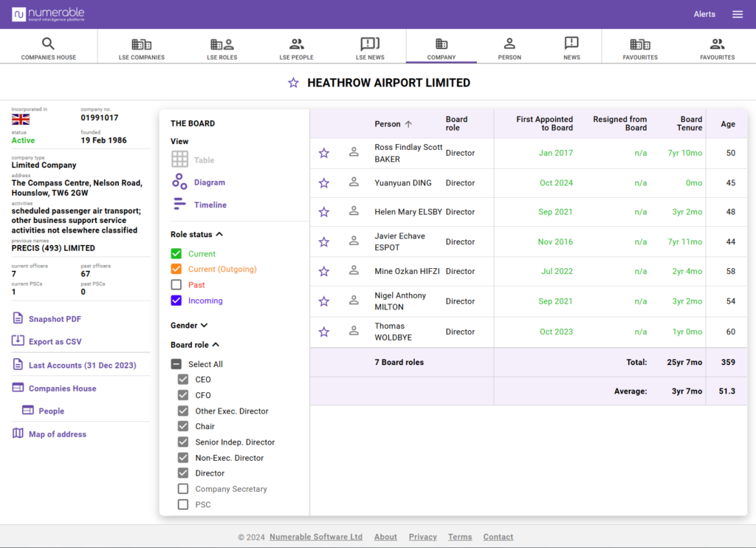This screenshot has width=756, height=548.
Task: Open Alerts in the header
Action: click(x=704, y=15)
